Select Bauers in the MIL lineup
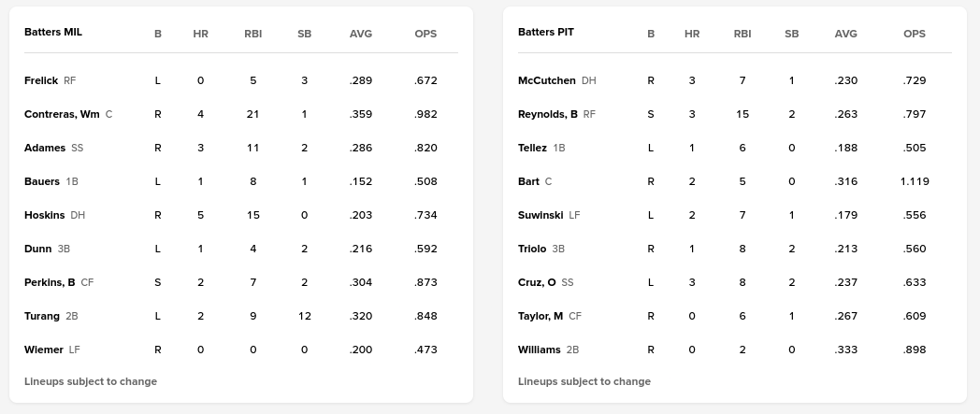The image size is (980, 414). click(x=43, y=181)
